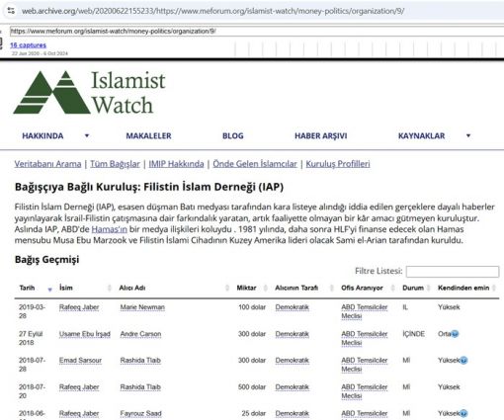
Task: Click the site info icon in address bar
Action: pyautogui.click(x=11, y=11)
